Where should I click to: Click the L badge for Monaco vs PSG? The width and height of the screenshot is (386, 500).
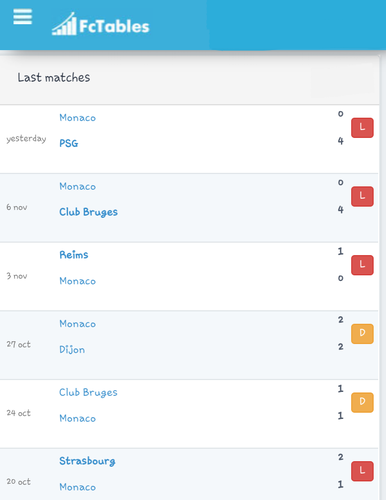362,128
